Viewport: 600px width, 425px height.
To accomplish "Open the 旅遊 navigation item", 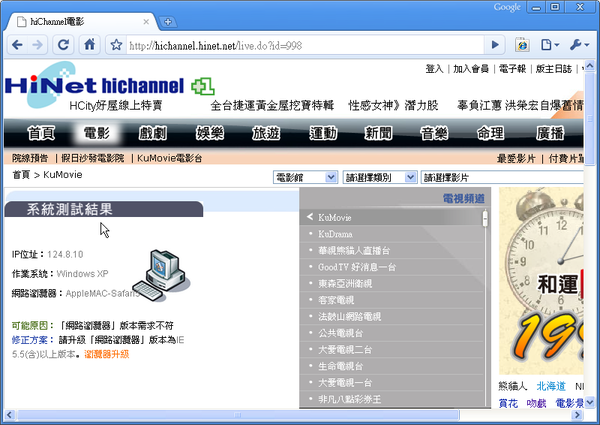I will pyautogui.click(x=266, y=133).
